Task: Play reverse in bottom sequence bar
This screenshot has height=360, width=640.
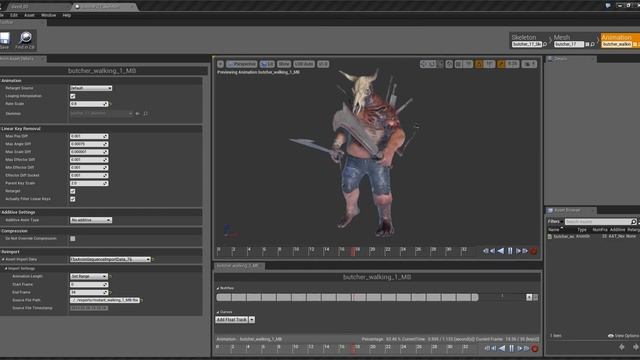Action: [502, 348]
